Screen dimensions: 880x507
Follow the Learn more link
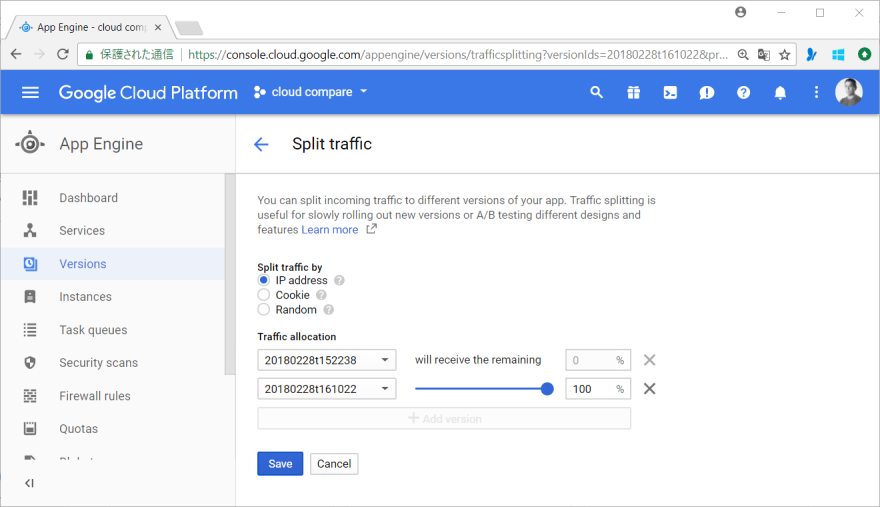point(329,230)
